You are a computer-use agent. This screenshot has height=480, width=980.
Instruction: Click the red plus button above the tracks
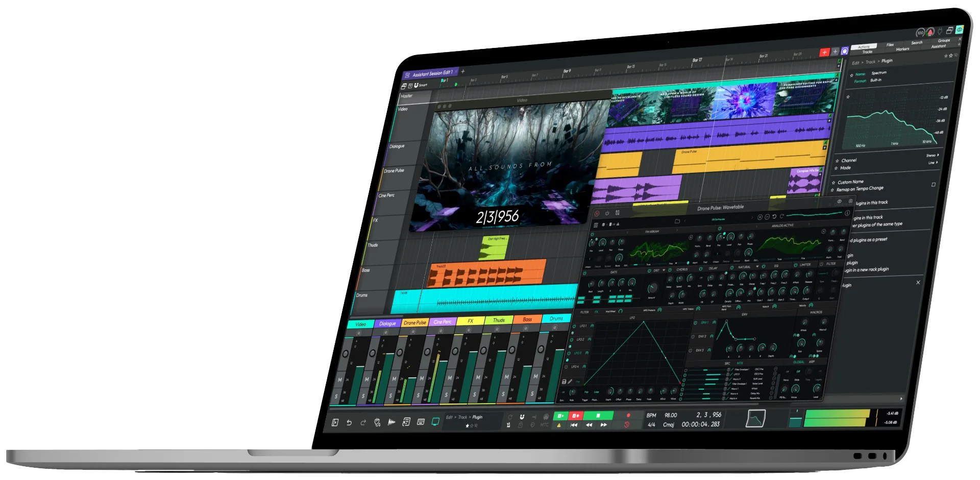(824, 52)
